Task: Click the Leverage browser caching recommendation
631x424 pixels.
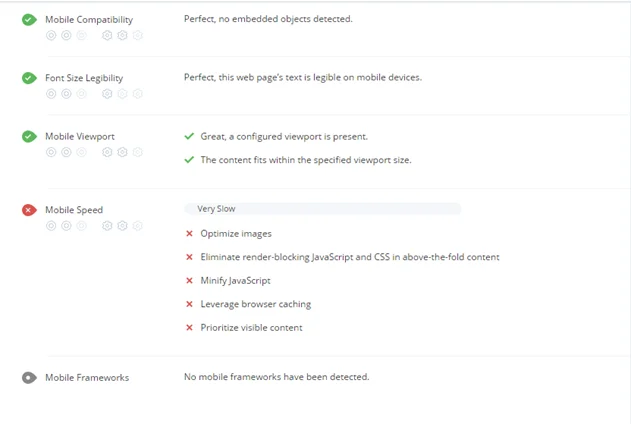Action: click(256, 304)
